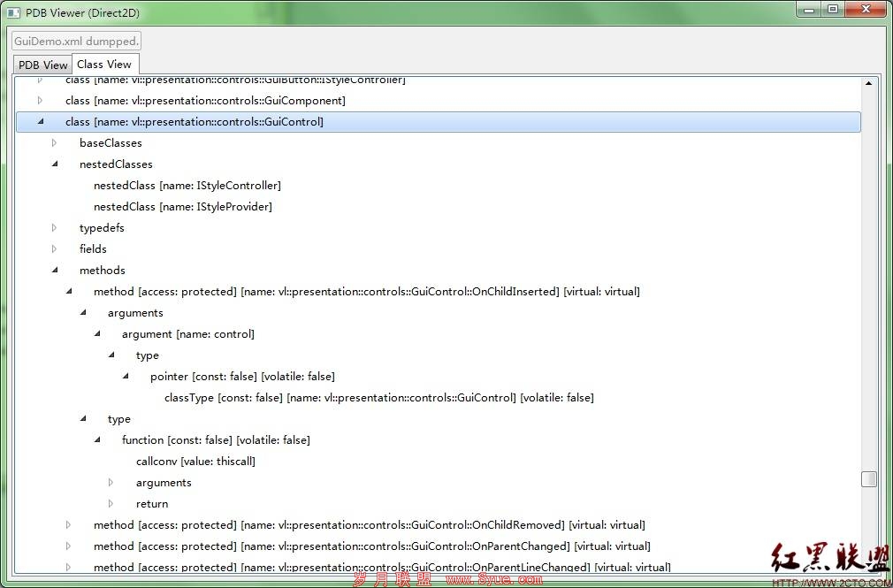
Task: Collapse the OnChildInserted method arrow
Action: click(x=69, y=291)
